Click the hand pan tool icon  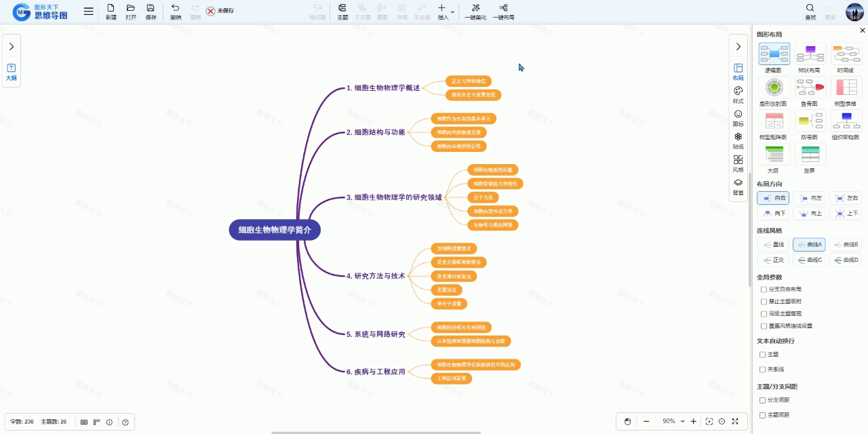click(627, 421)
